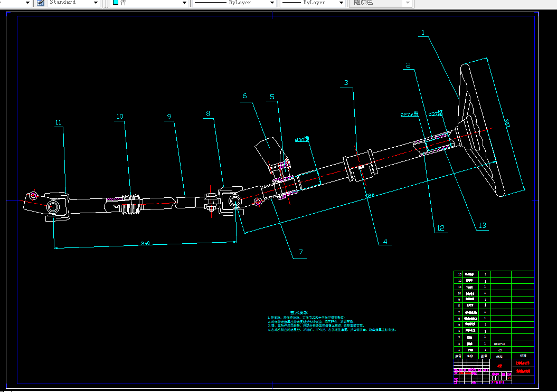Select balloon number 7 leader label
The image size is (557, 392).
[300, 252]
